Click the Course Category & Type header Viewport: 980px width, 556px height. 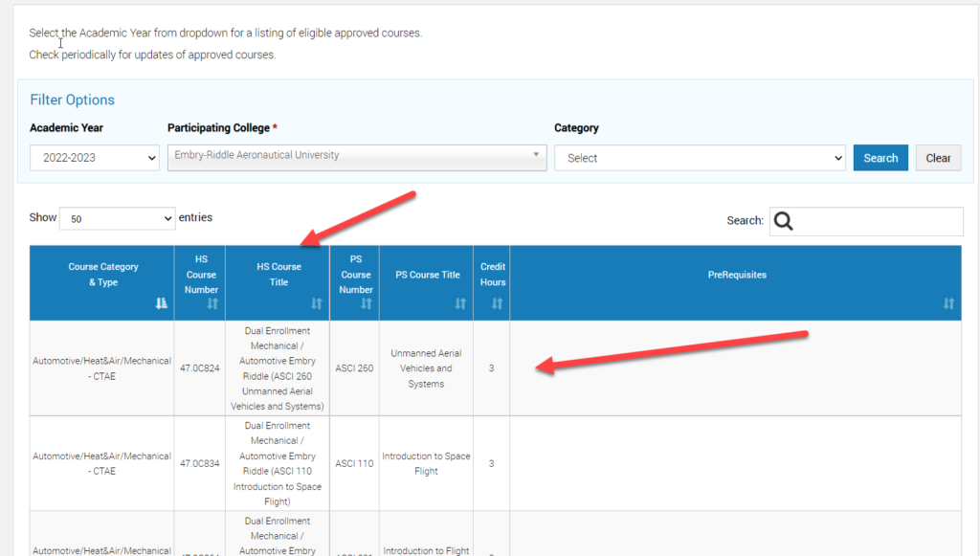point(101,275)
